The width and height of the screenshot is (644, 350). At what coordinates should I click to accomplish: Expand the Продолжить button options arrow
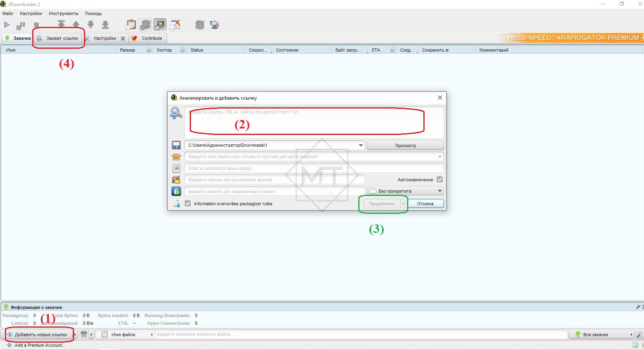point(403,204)
